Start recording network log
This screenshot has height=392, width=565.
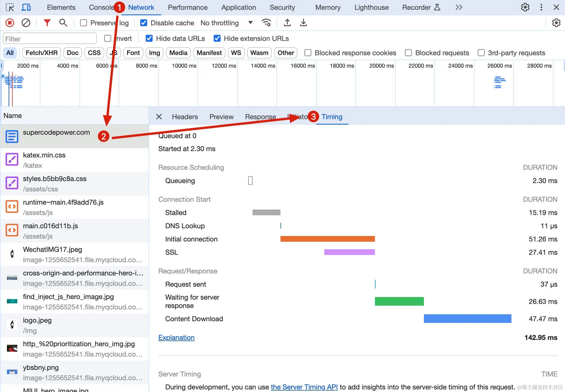coord(10,23)
